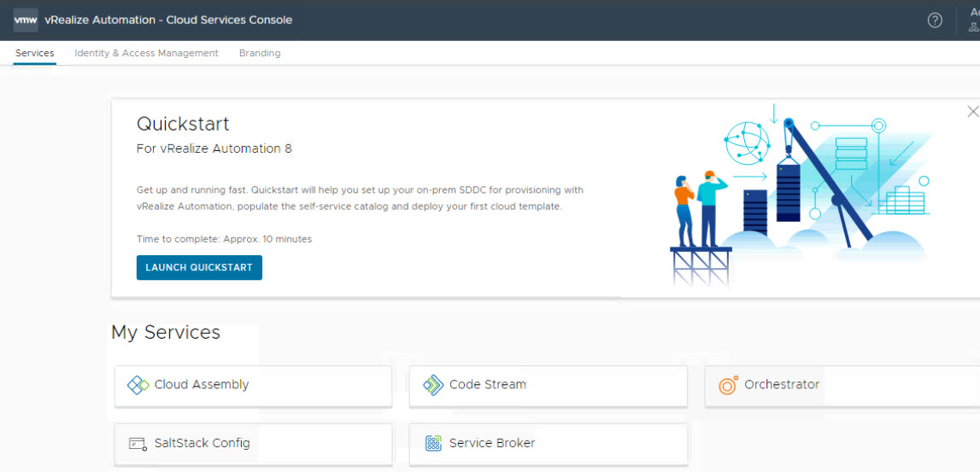Image resolution: width=980 pixels, height=472 pixels.
Task: Click the Service Broker service icon
Action: tap(433, 444)
